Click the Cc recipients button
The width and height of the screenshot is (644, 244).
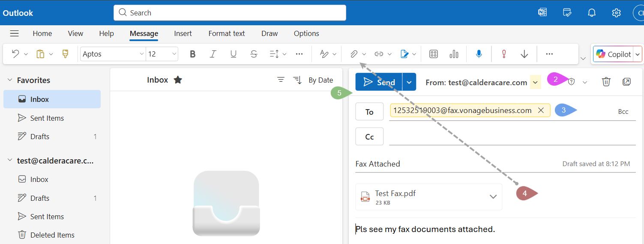click(x=369, y=137)
